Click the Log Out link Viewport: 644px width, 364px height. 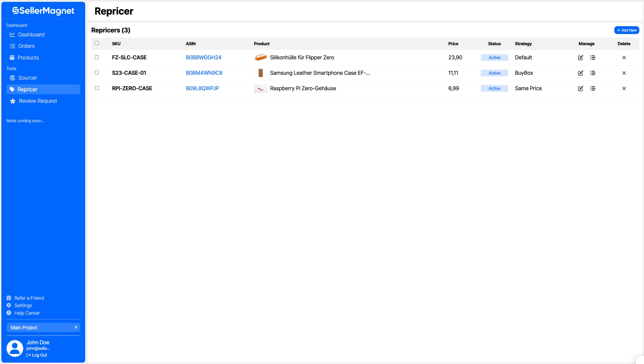tap(37, 355)
